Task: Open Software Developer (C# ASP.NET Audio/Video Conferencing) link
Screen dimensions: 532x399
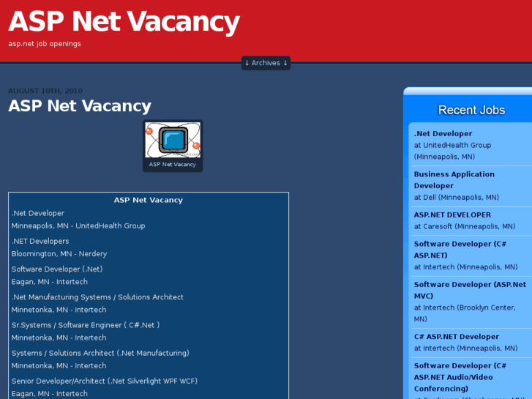Action: 460,377
